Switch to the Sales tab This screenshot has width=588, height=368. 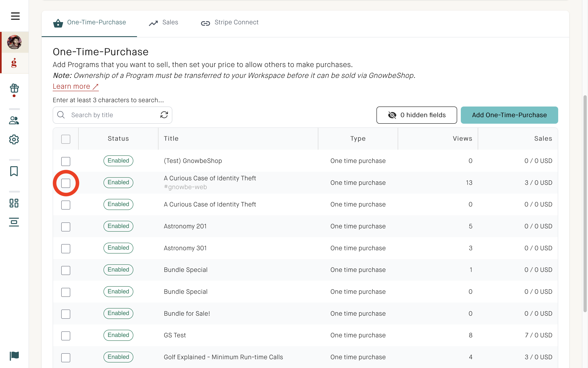click(x=163, y=22)
